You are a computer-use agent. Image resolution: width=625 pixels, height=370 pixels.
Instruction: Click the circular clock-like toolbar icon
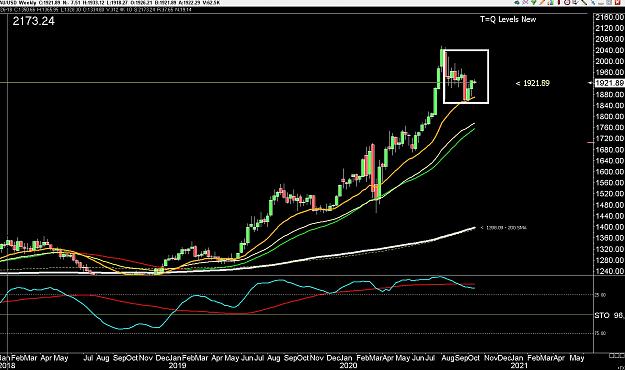click(x=567, y=2)
